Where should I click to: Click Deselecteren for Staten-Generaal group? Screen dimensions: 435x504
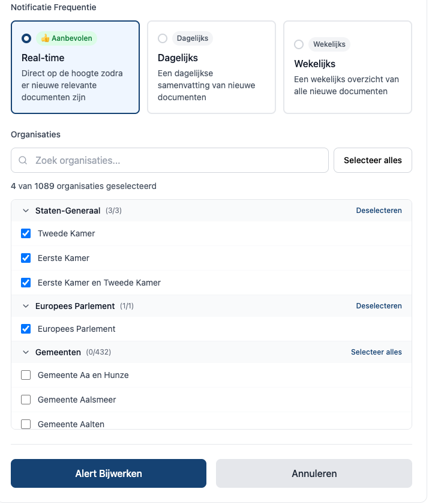(x=379, y=211)
